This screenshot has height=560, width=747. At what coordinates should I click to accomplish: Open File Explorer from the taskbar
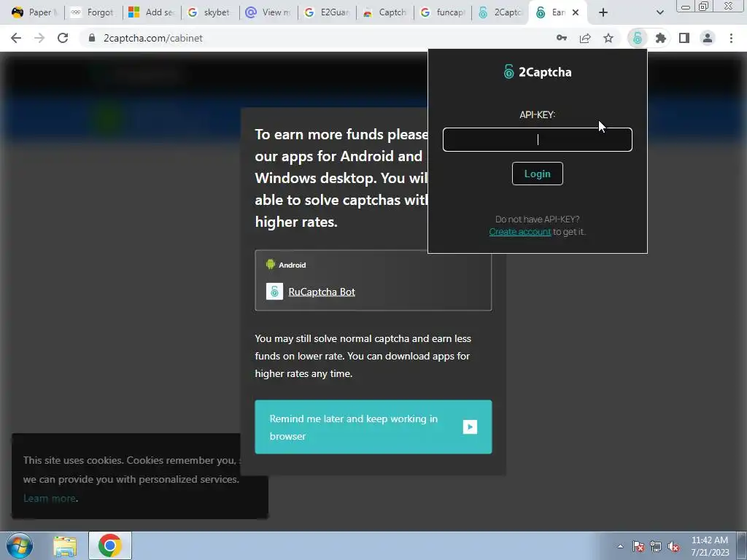(x=65, y=546)
